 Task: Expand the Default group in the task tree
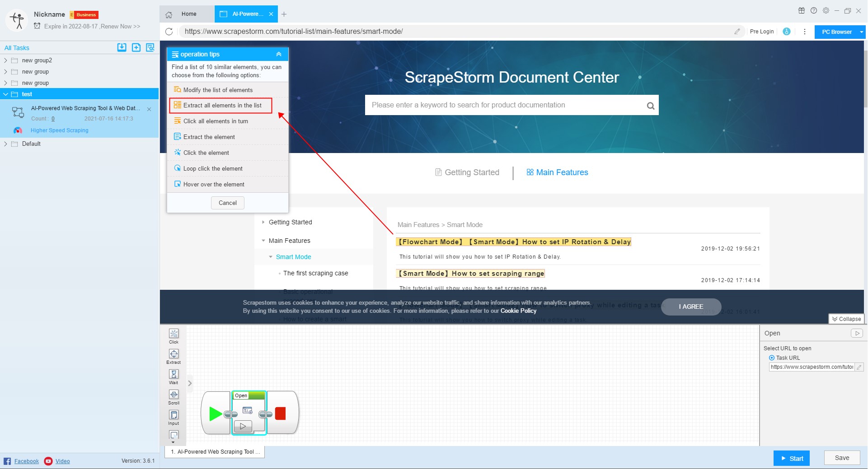tap(6, 144)
